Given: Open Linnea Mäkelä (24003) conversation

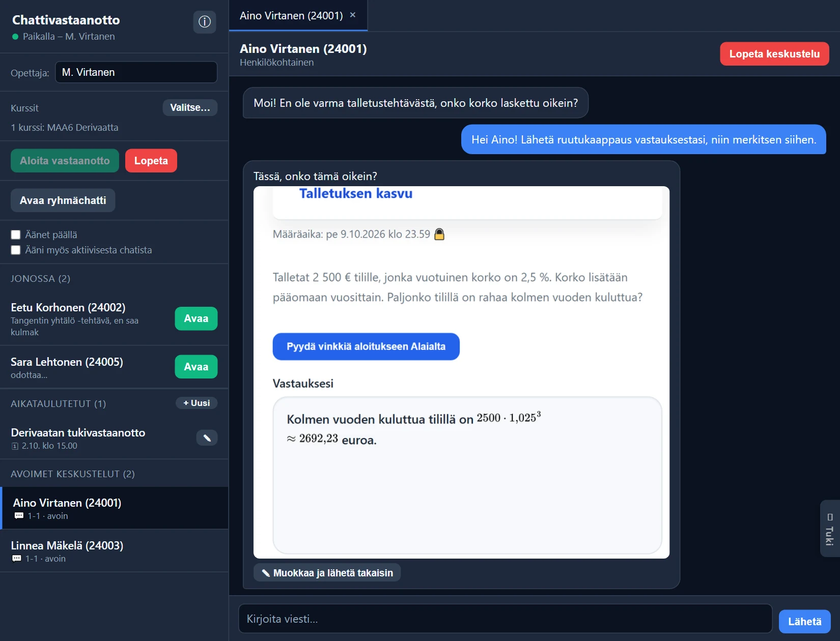Looking at the screenshot, I should point(115,551).
